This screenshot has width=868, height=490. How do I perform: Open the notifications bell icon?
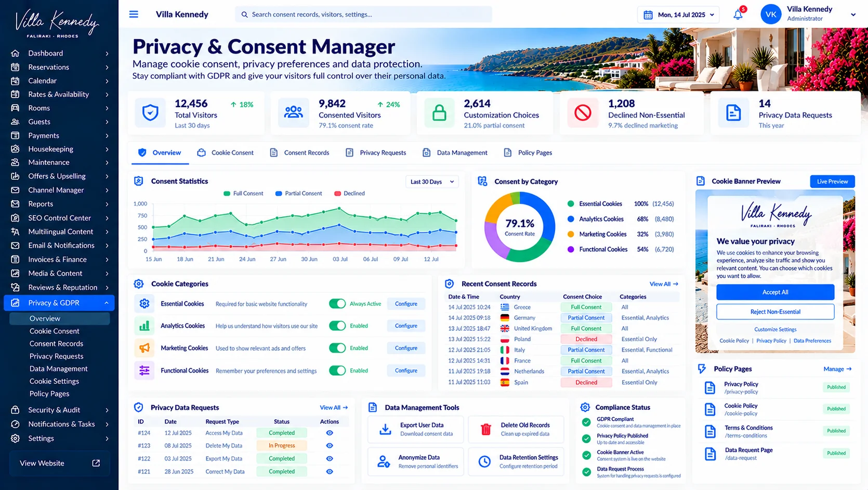(738, 15)
